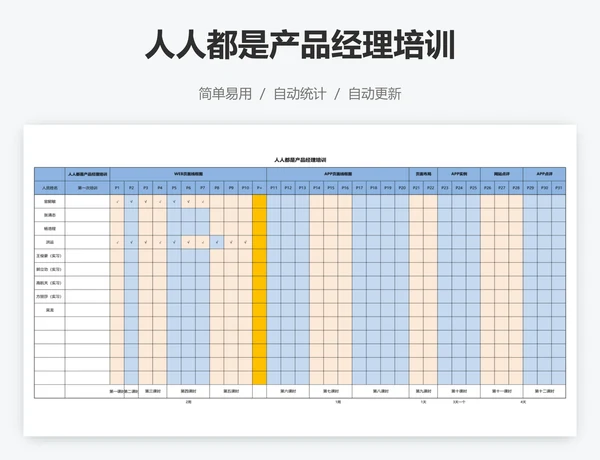Click the subtitle text 自动统计
The width and height of the screenshot is (600, 460).
300,94
